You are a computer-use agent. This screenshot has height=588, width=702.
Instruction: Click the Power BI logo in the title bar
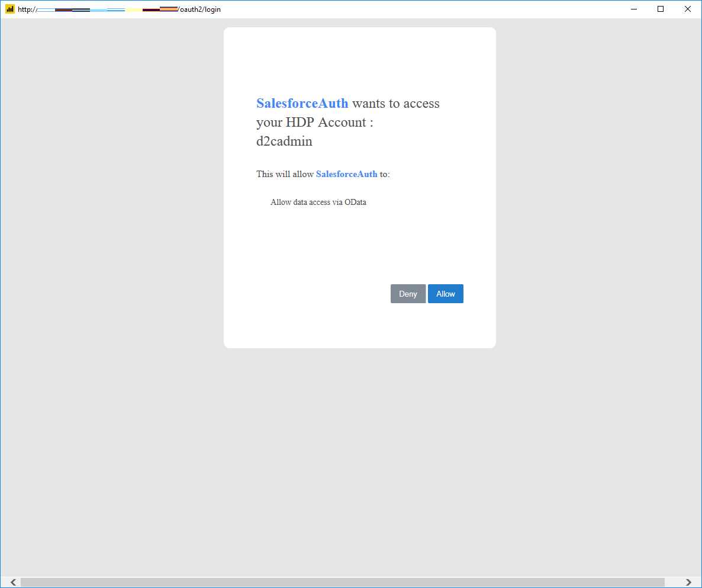click(9, 9)
